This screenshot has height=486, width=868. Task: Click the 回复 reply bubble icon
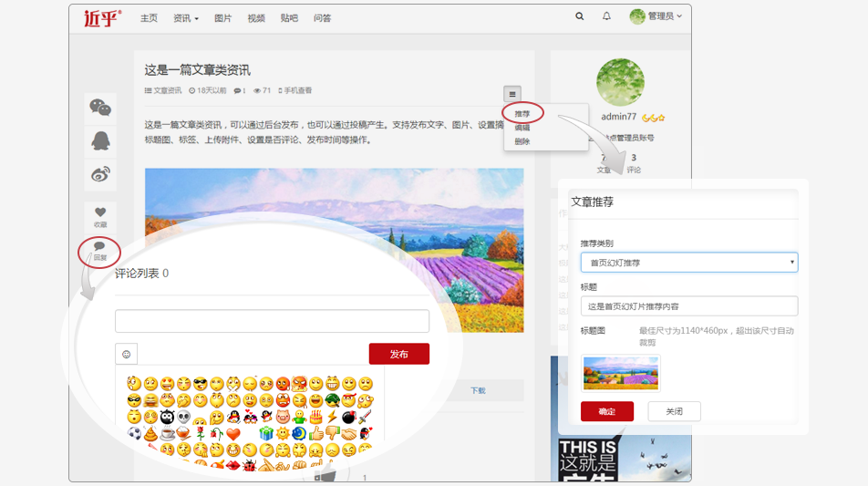[99, 246]
